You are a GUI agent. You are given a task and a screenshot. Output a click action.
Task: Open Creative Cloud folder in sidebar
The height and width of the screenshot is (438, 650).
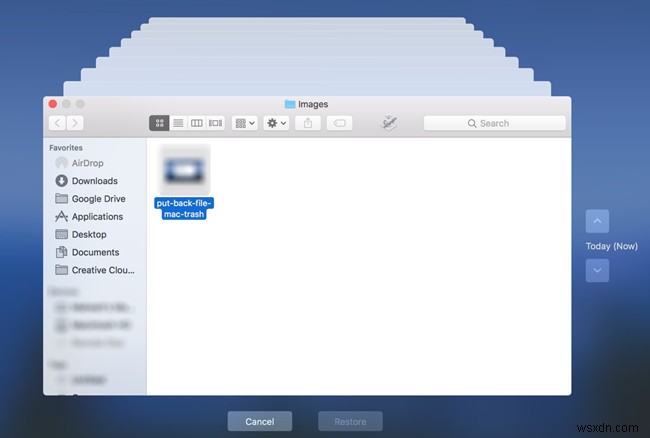tap(95, 270)
